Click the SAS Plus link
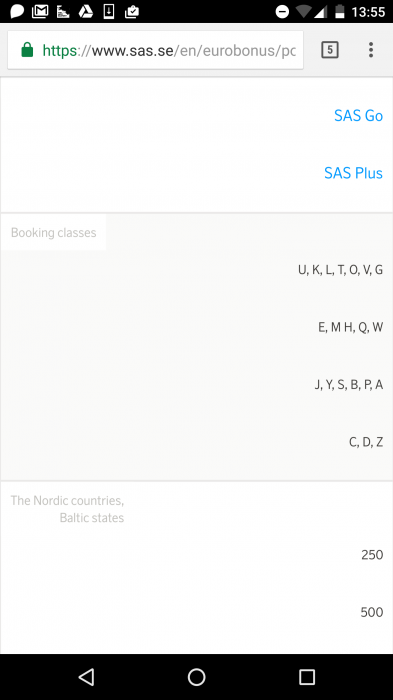Image resolution: width=393 pixels, height=700 pixels. click(353, 173)
